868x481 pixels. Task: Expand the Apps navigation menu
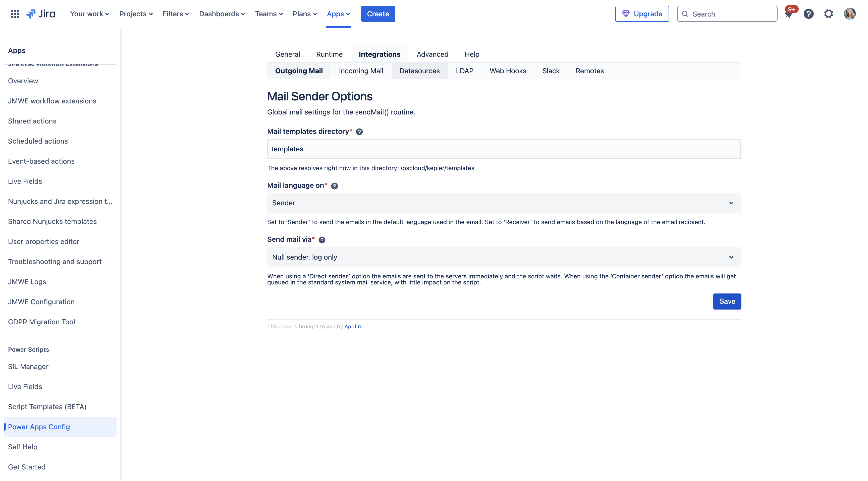338,14
